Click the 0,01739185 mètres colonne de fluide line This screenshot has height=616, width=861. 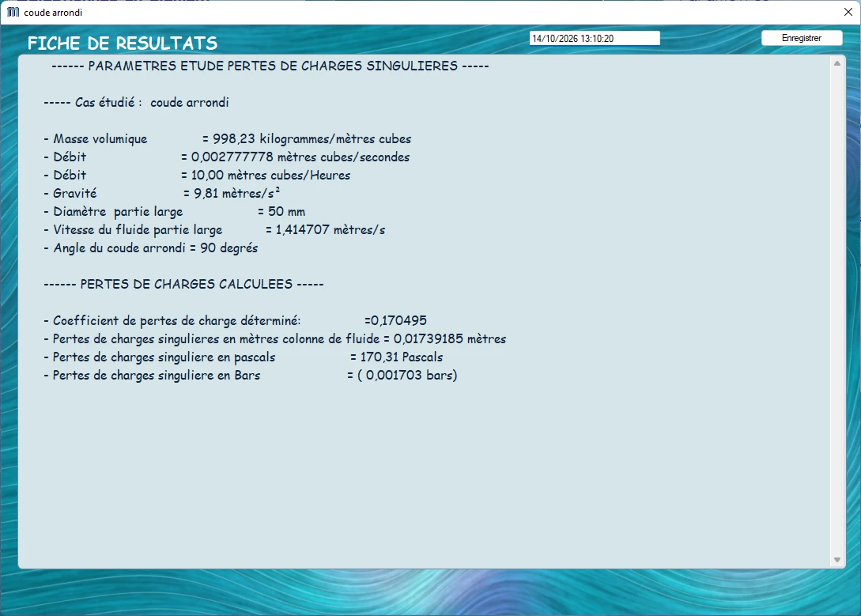pos(275,338)
